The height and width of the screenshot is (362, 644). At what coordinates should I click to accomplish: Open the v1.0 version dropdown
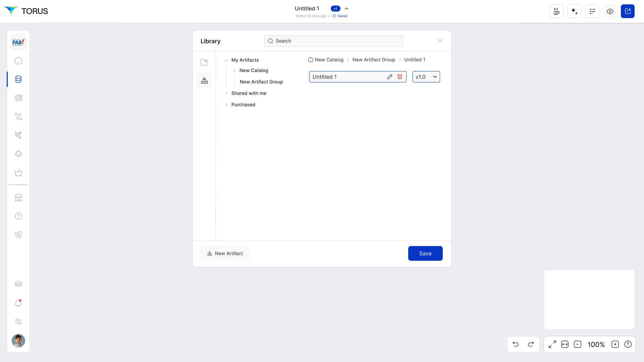click(x=426, y=77)
